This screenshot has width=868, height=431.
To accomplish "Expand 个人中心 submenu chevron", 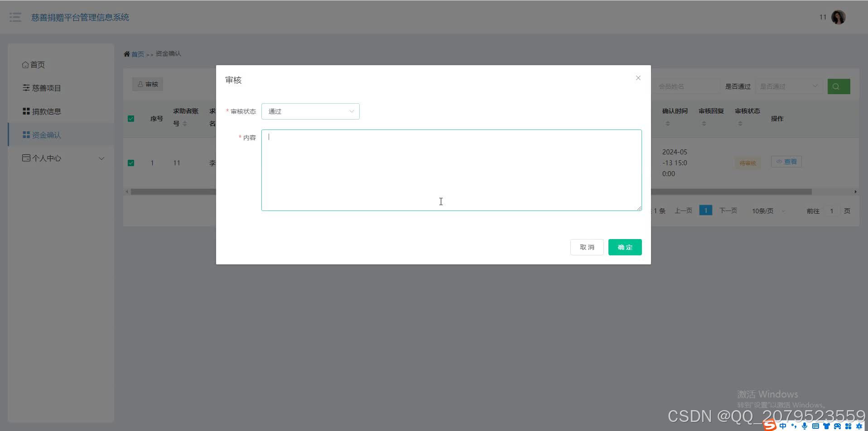I will click(x=101, y=158).
